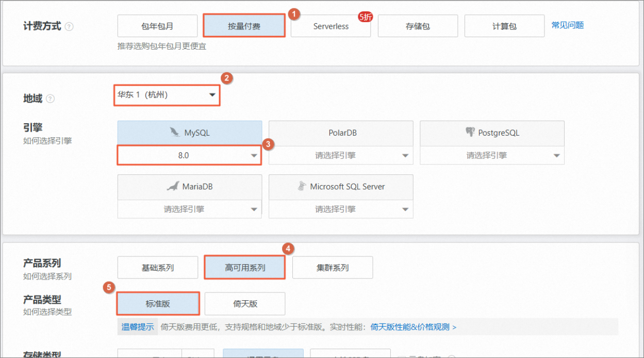Viewport: 644px width, 358px height.
Task: Click the MariaDB seal logo icon
Action: point(173,186)
